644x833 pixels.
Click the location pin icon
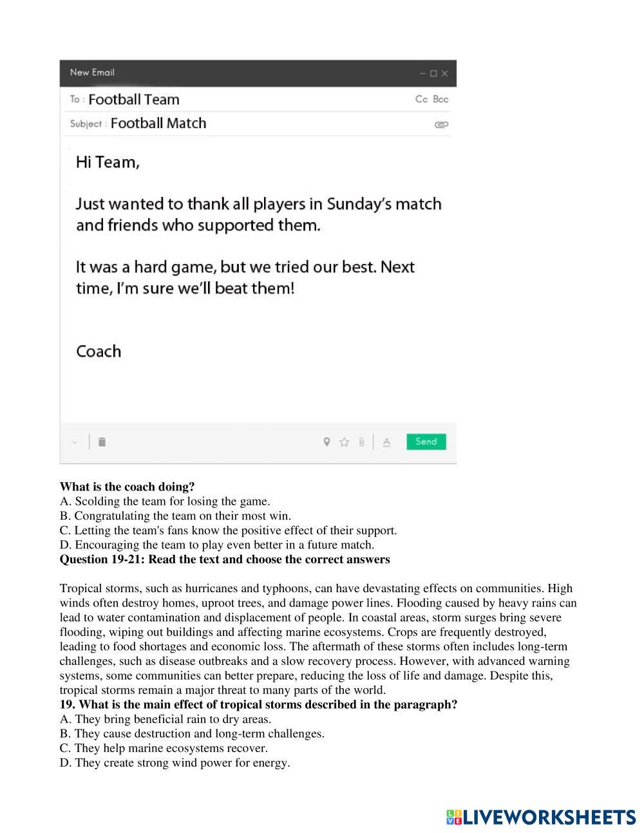click(327, 442)
